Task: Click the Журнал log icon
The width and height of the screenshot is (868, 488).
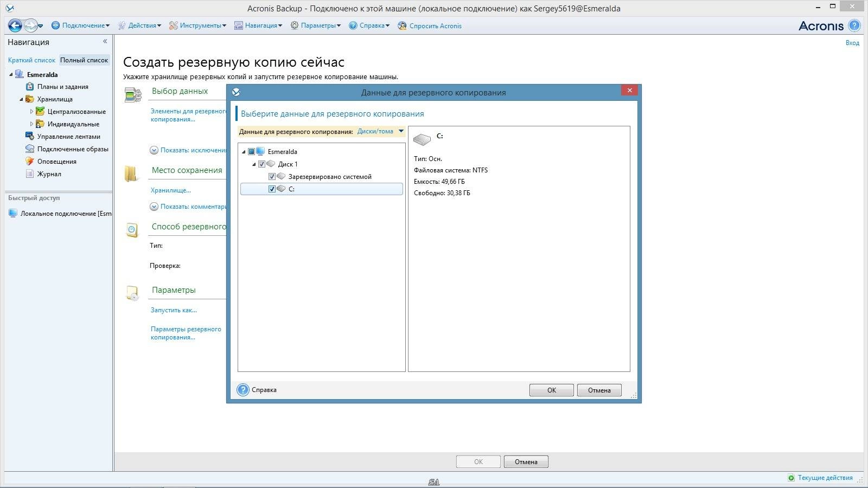Action: pyautogui.click(x=30, y=174)
